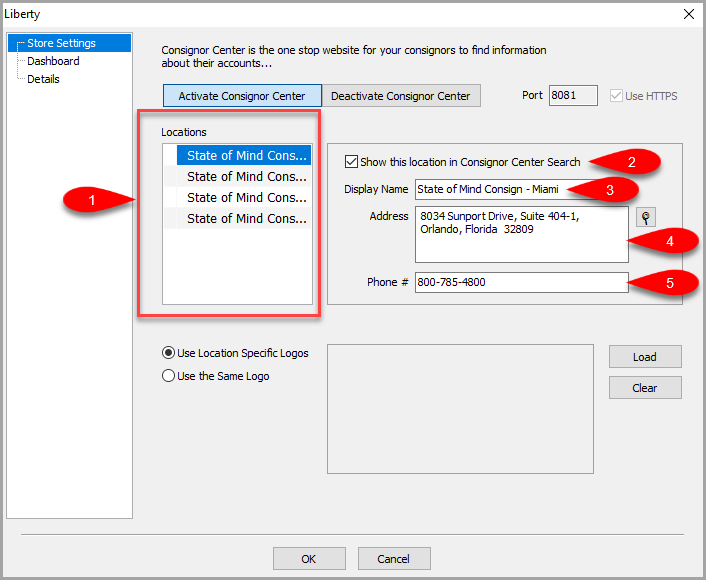Viewport: 706px width, 580px height.
Task: Click the Cancel button
Action: (x=394, y=559)
